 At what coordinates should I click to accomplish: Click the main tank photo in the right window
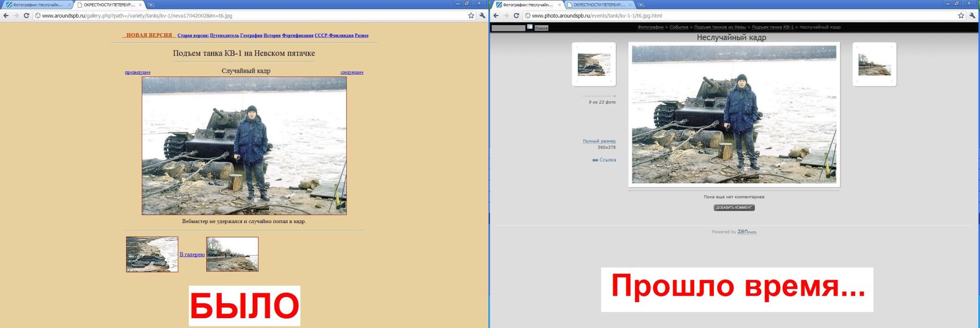point(734,114)
